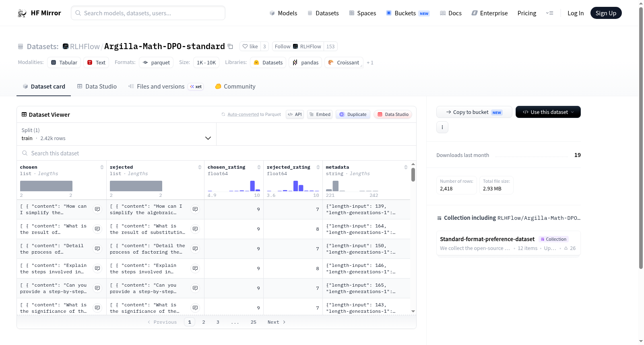The image size is (644, 345).
Task: Click the metadata lengths histogram tallest bar
Action: click(336, 186)
